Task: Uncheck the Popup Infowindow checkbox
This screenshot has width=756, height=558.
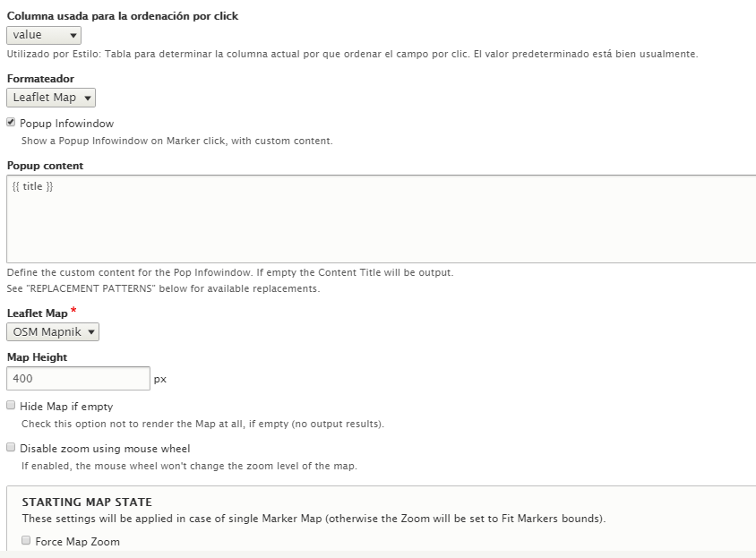Action: 11,123
